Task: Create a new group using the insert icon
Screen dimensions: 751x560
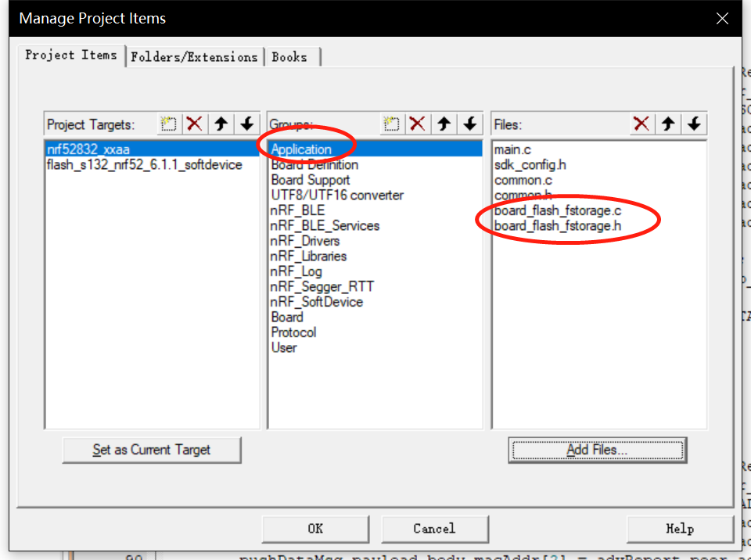Action: tap(390, 124)
